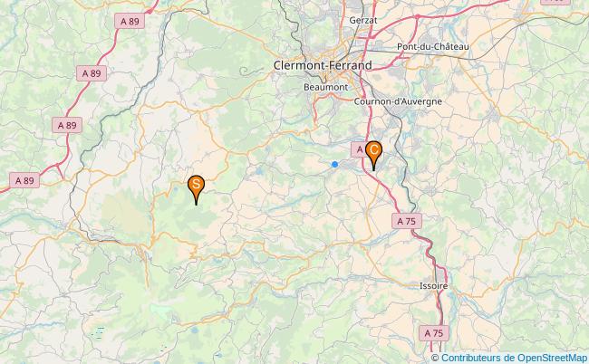
Task: Click the orange C map marker
Action: click(373, 156)
